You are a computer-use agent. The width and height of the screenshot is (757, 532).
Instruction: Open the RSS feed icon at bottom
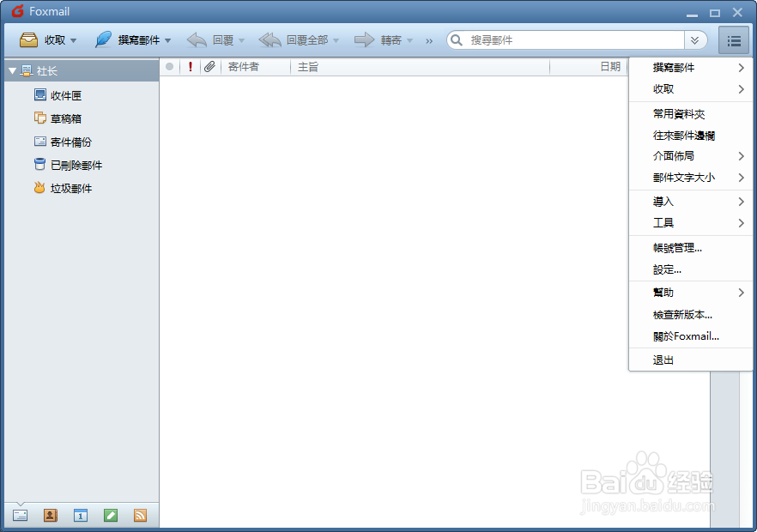pyautogui.click(x=140, y=515)
